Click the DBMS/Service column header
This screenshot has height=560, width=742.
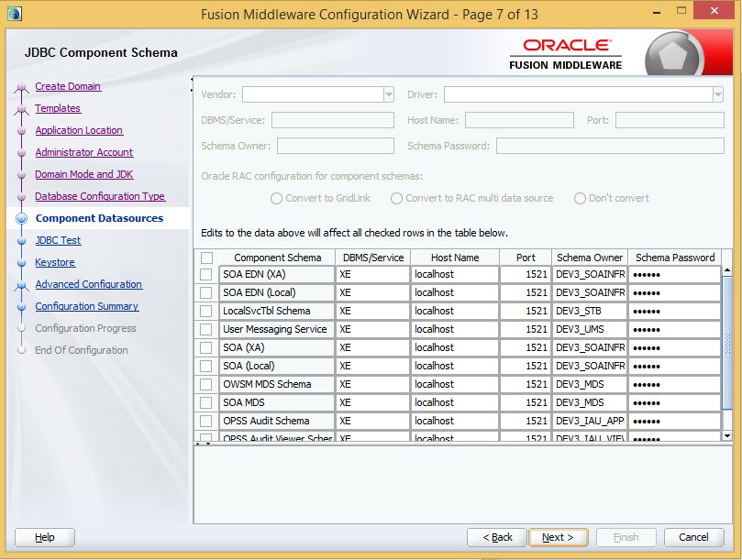click(373, 258)
